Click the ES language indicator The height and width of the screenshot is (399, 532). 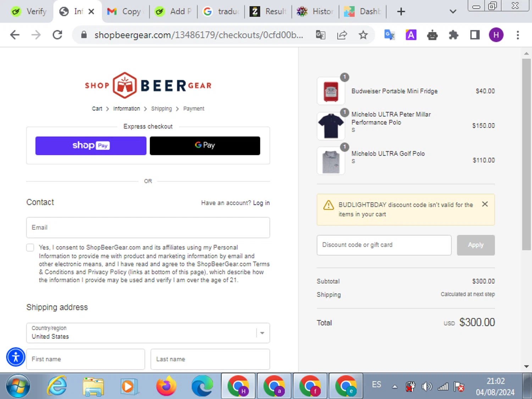(377, 384)
